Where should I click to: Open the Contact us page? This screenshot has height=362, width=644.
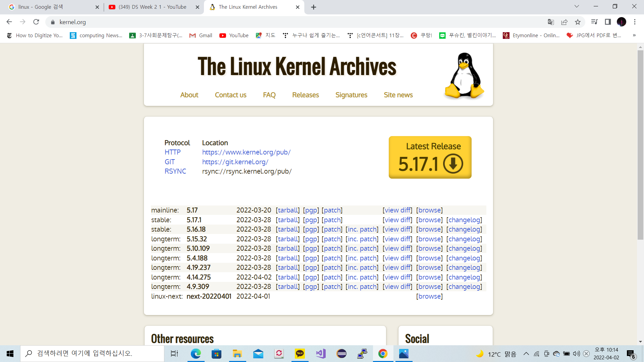coord(230,95)
